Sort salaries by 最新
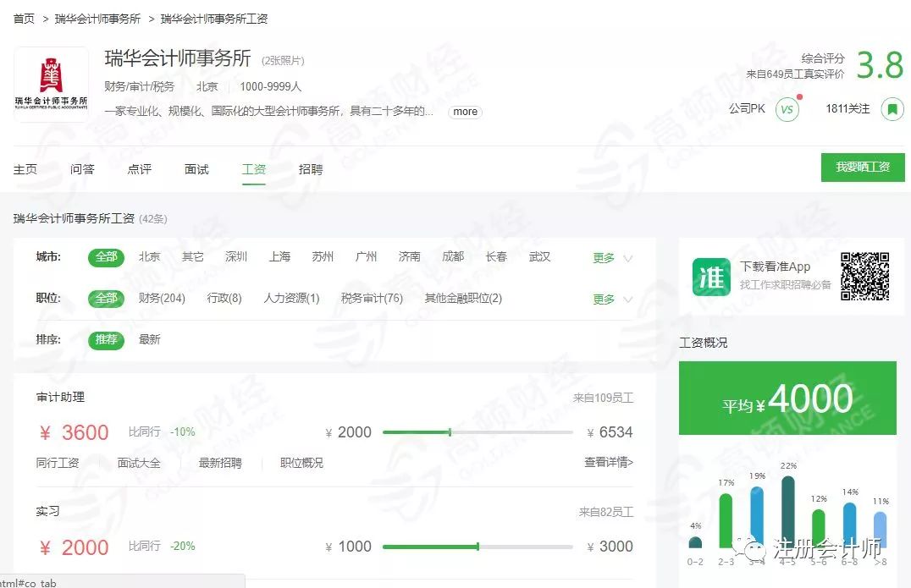The width and height of the screenshot is (911, 588). [149, 339]
